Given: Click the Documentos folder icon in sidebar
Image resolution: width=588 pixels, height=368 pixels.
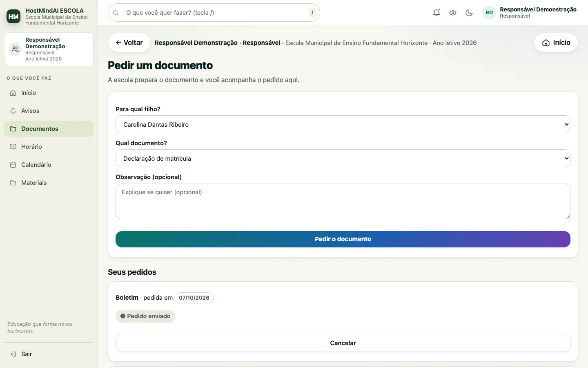Looking at the screenshot, I should [13, 129].
